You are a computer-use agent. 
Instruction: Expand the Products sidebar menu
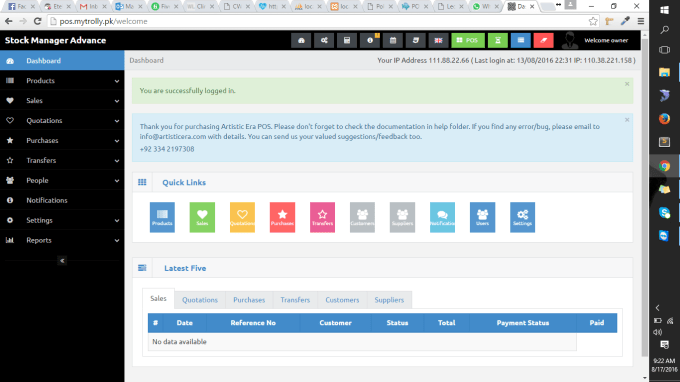[x=62, y=81]
